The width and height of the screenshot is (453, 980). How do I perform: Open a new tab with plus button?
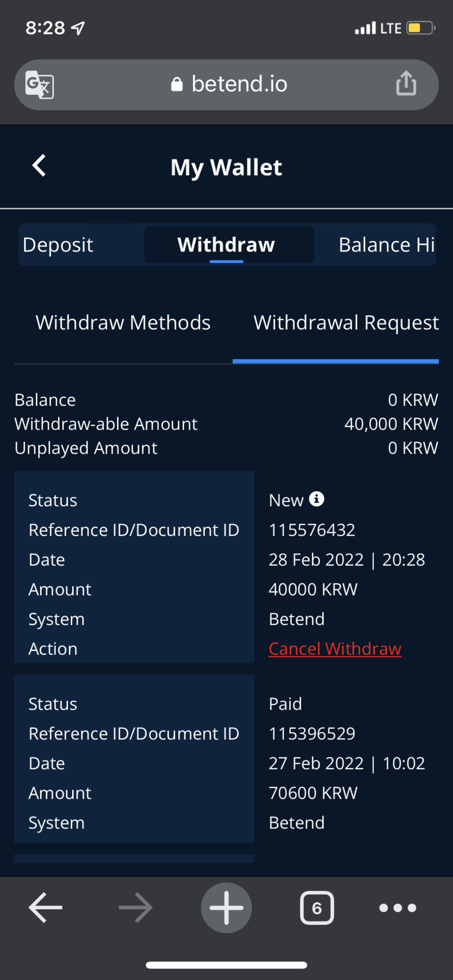tap(226, 907)
